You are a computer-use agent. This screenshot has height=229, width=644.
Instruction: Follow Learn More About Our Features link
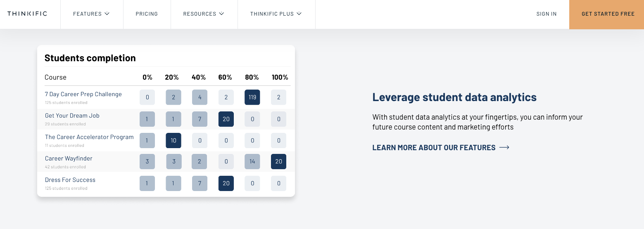434,148
